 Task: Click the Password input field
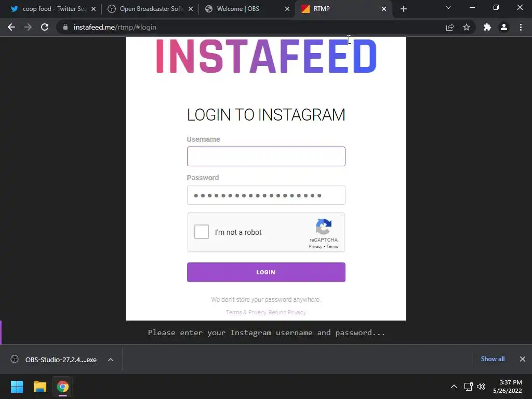266,195
